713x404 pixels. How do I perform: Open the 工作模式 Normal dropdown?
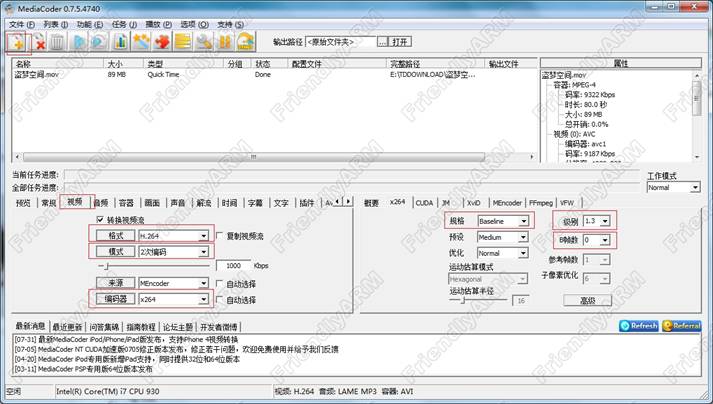click(x=695, y=187)
